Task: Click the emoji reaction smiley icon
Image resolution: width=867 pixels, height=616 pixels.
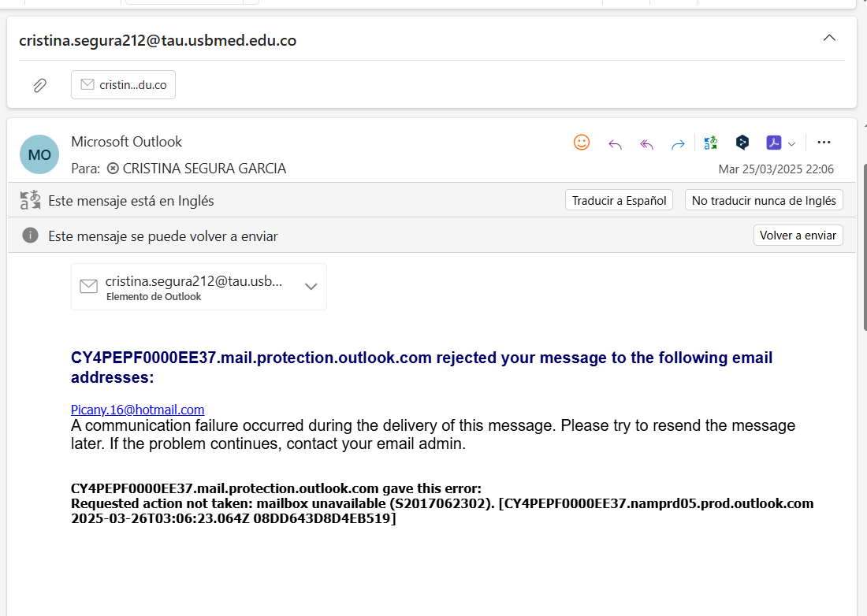Action: [581, 143]
